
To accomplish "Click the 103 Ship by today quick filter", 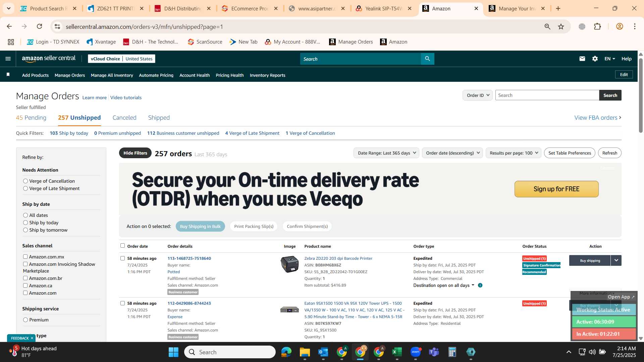I will click(69, 133).
